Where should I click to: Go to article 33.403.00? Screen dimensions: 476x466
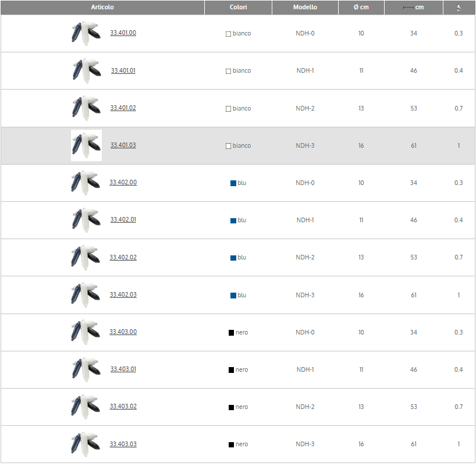pyautogui.click(x=123, y=332)
